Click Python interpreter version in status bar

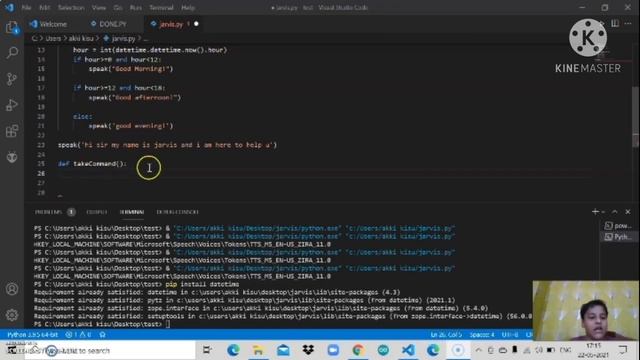click(x=32, y=334)
